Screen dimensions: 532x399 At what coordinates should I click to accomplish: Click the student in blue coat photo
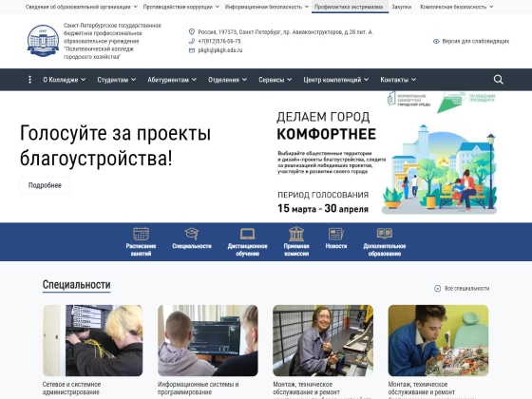tap(438, 340)
